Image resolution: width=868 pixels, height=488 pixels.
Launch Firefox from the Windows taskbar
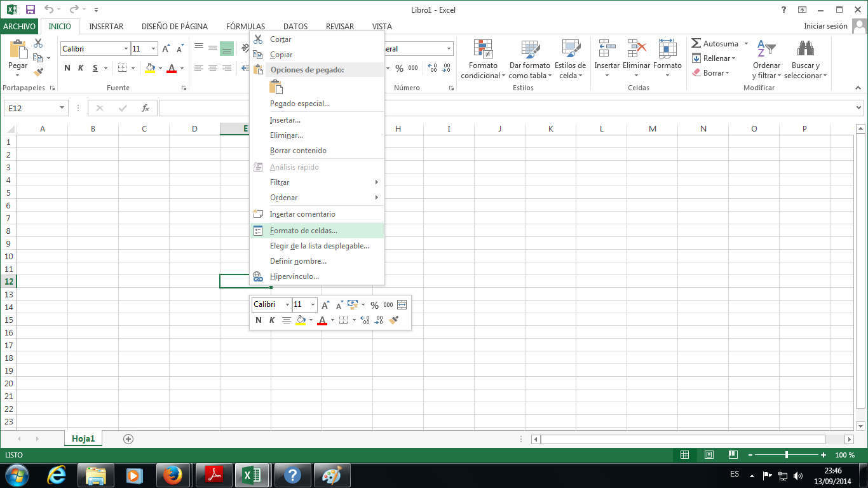tap(172, 475)
